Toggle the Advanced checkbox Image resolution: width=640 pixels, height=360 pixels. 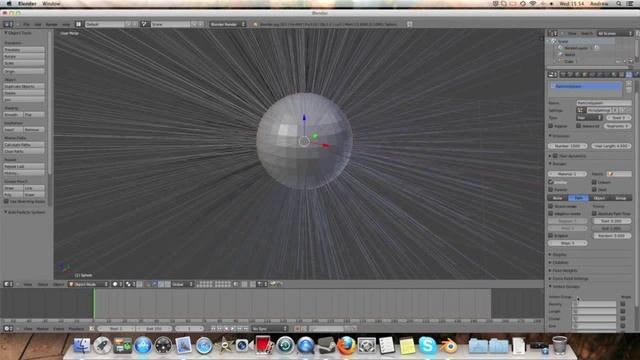pyautogui.click(x=578, y=126)
